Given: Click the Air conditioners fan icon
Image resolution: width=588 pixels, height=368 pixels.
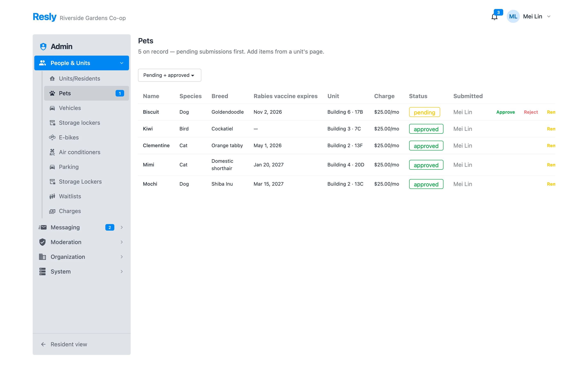Looking at the screenshot, I should point(52,152).
